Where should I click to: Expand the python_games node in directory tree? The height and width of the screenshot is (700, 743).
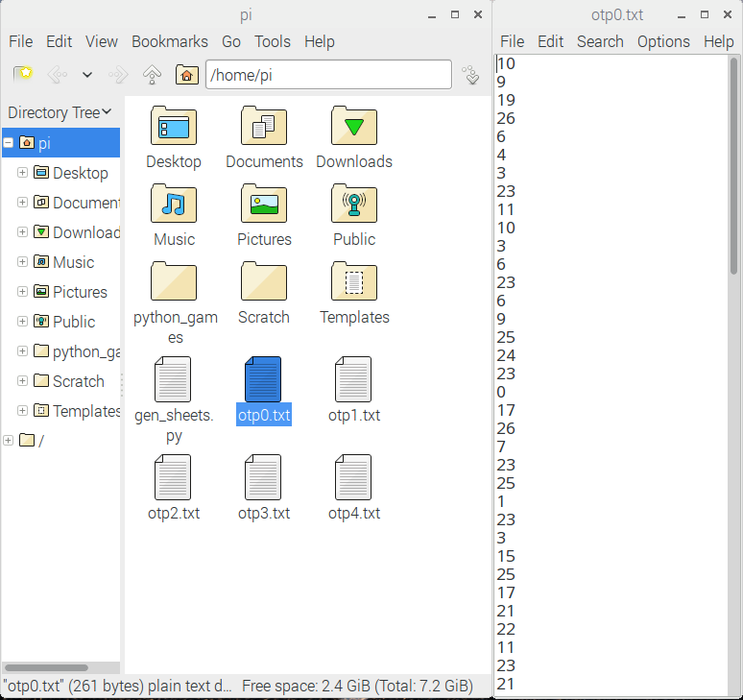tap(22, 351)
